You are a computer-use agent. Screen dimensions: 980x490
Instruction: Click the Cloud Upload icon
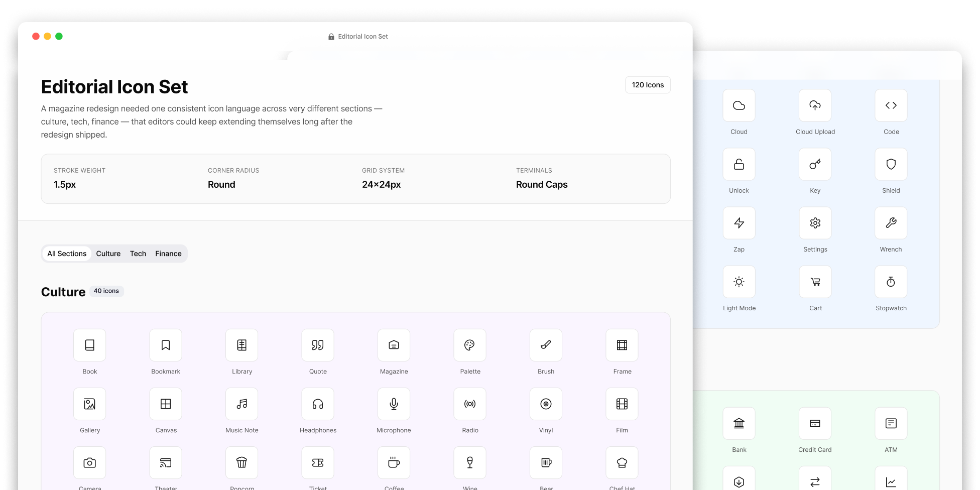tap(815, 105)
